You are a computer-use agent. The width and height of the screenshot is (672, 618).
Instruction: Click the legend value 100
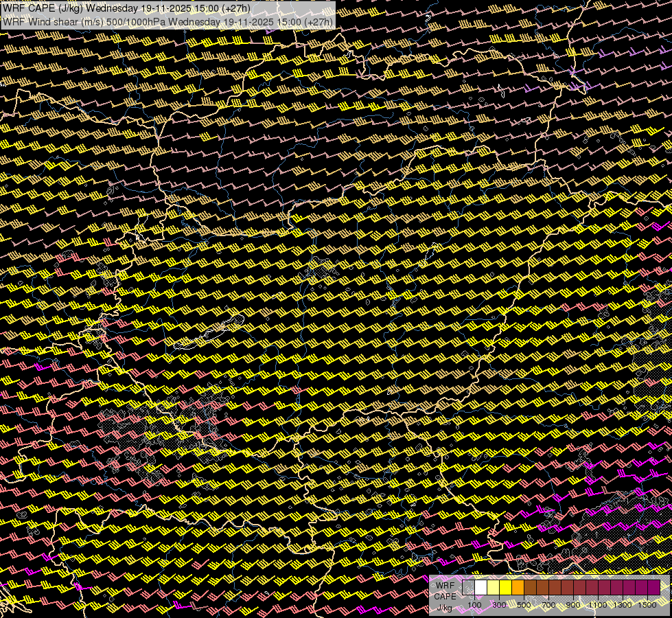coord(474,605)
